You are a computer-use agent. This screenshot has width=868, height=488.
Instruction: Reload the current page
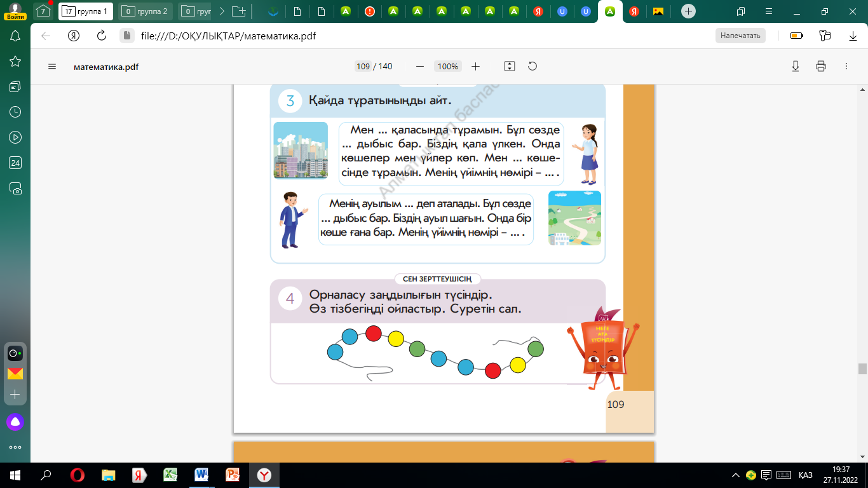pyautogui.click(x=101, y=36)
